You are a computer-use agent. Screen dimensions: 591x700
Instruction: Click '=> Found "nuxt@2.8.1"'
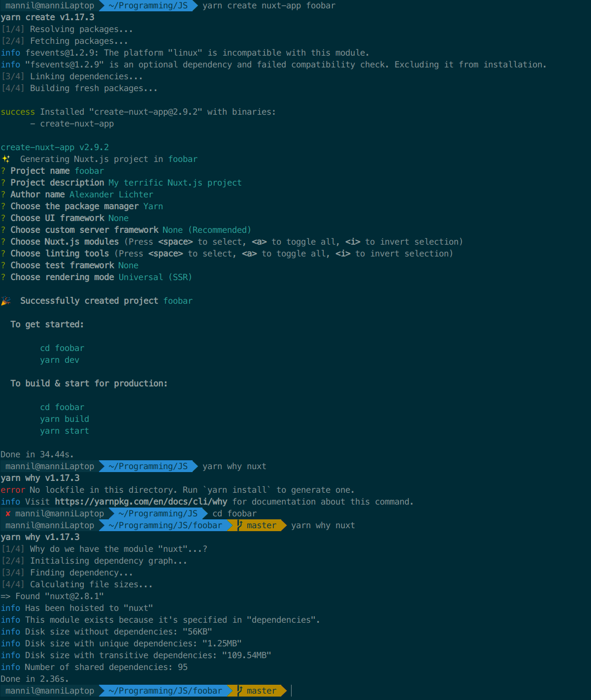tap(52, 596)
